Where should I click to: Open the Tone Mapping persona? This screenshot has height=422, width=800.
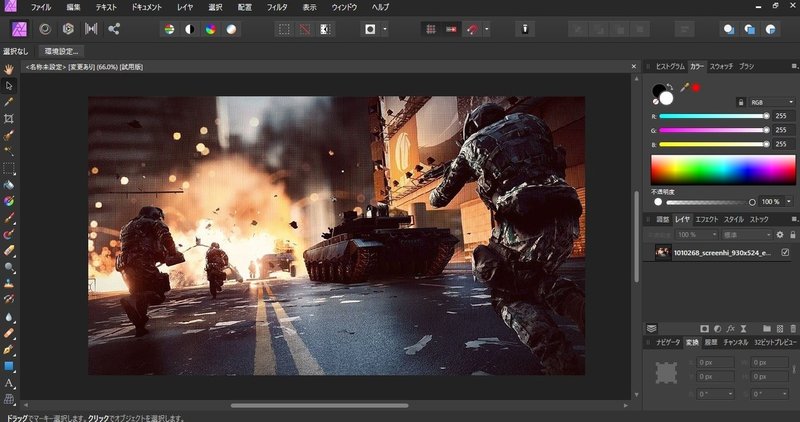[x=91, y=29]
